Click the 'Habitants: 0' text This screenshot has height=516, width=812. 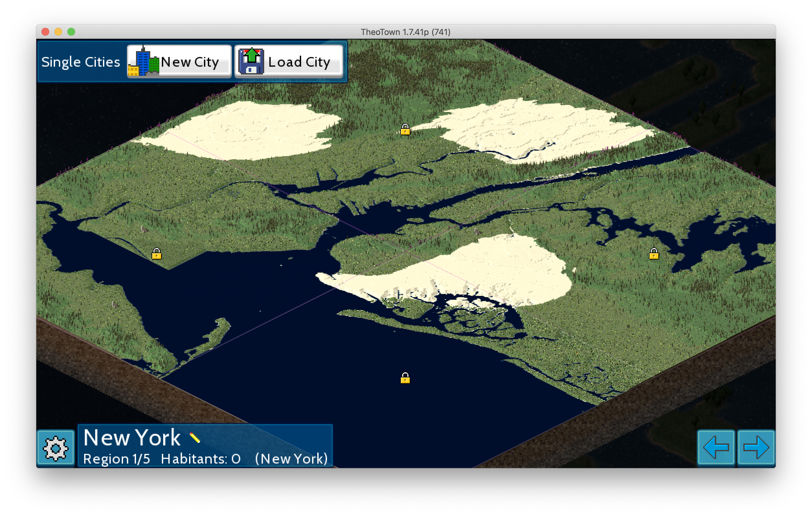(201, 459)
